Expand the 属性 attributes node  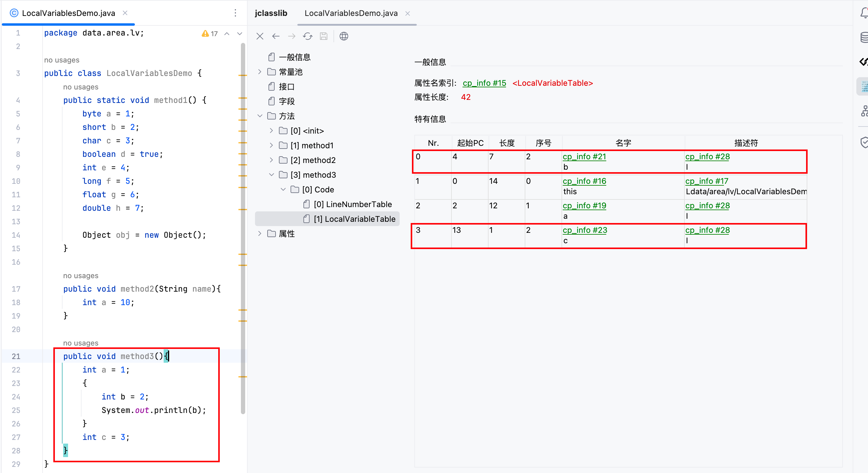(x=260, y=233)
